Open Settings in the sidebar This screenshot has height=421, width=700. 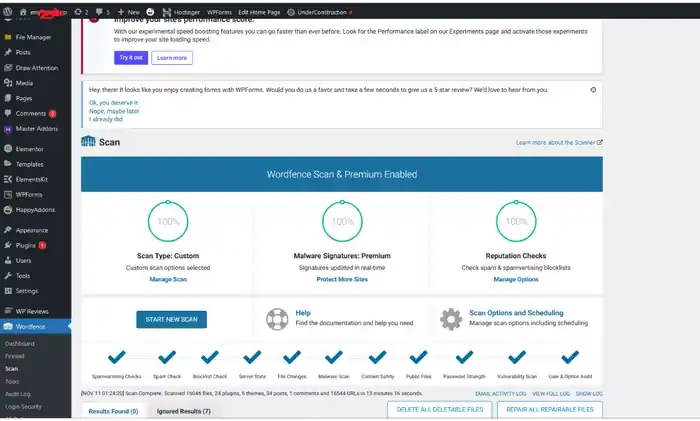pos(27,291)
